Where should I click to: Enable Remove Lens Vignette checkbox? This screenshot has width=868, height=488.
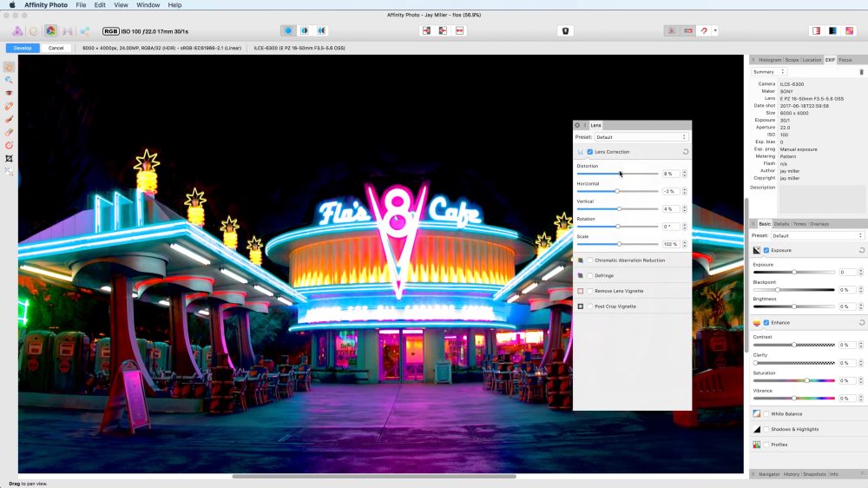590,291
